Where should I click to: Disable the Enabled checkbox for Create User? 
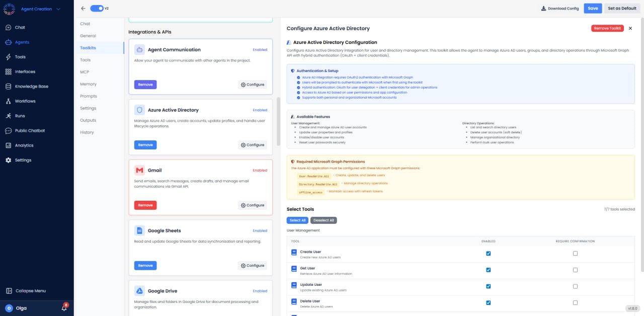coord(488,253)
